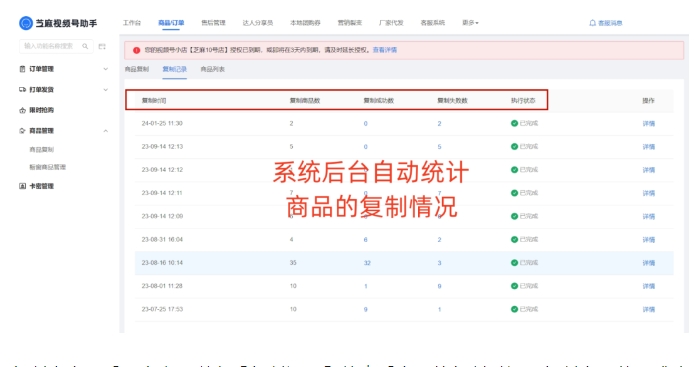Open 客服系统 in top navigation

[433, 23]
